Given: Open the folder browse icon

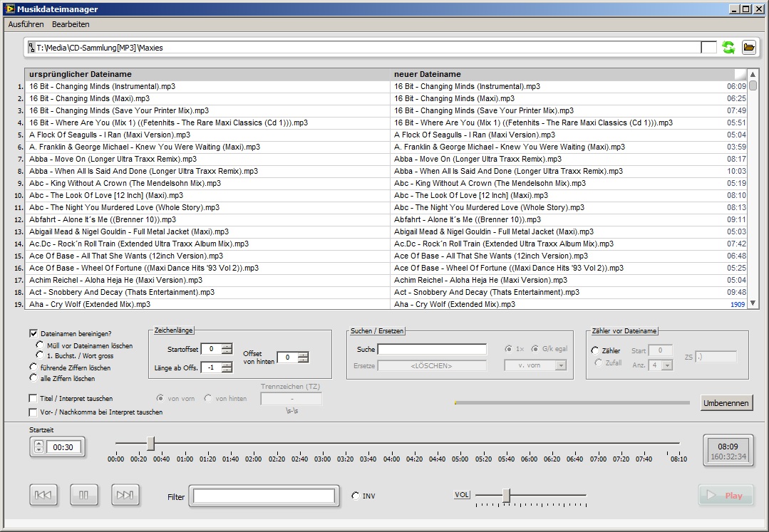Looking at the screenshot, I should (748, 48).
